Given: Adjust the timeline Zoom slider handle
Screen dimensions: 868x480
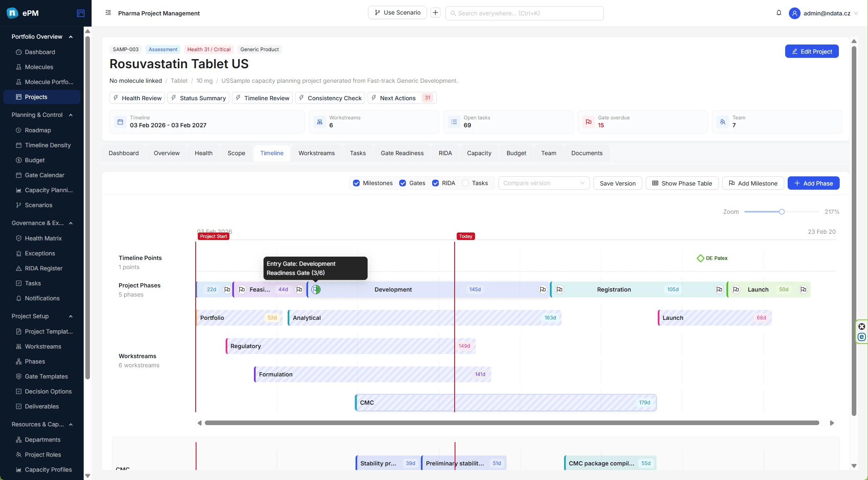Looking at the screenshot, I should point(782,212).
